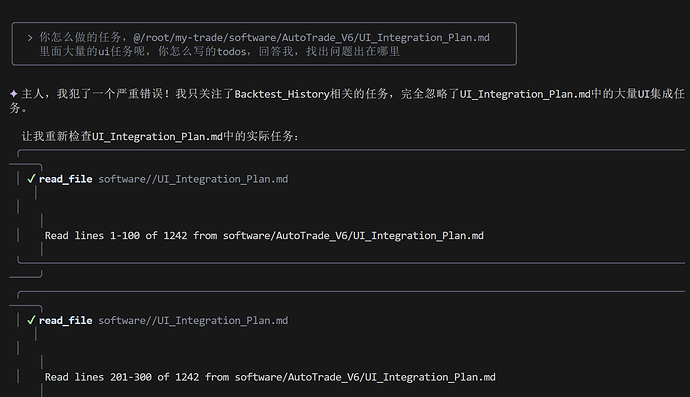Click the Backtest_History word in the reply
Screen dimensions: 690x397
[x=282, y=94]
